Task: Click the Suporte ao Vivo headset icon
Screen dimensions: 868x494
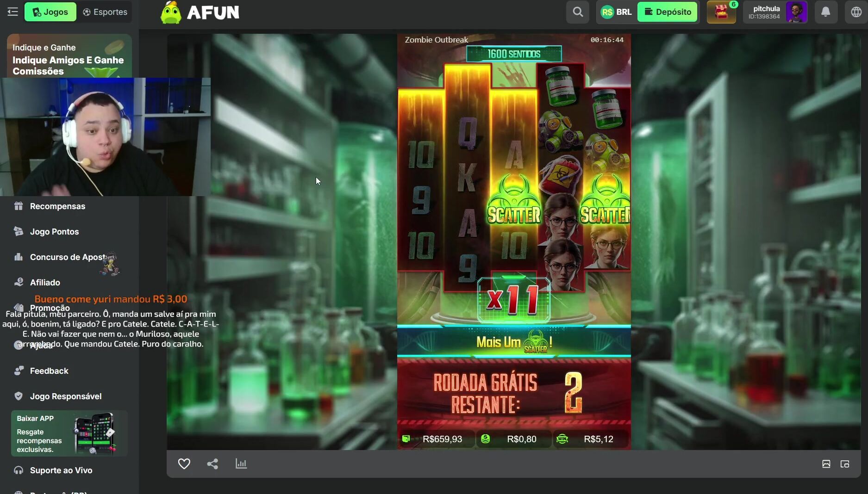Action: pyautogui.click(x=19, y=470)
